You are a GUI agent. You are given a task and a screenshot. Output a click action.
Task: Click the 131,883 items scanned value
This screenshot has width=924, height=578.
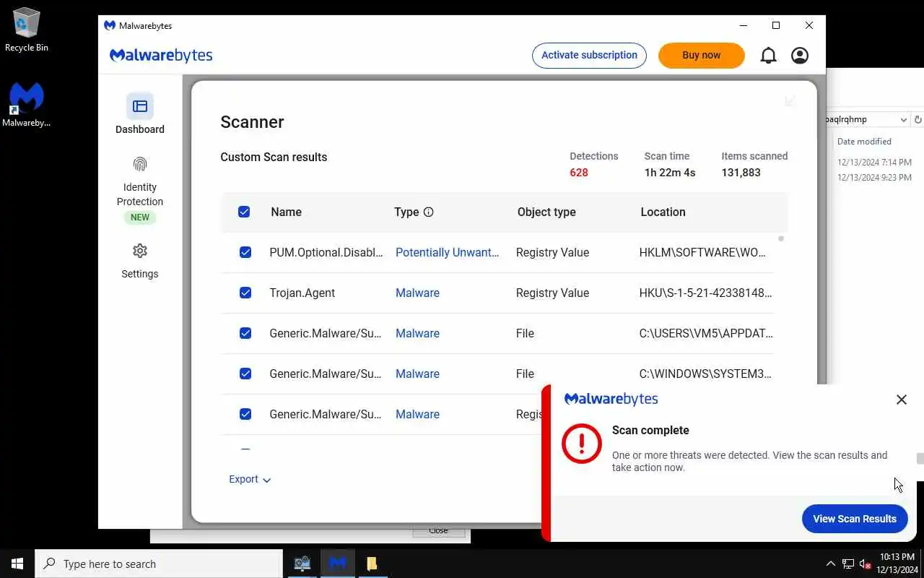[x=741, y=173]
